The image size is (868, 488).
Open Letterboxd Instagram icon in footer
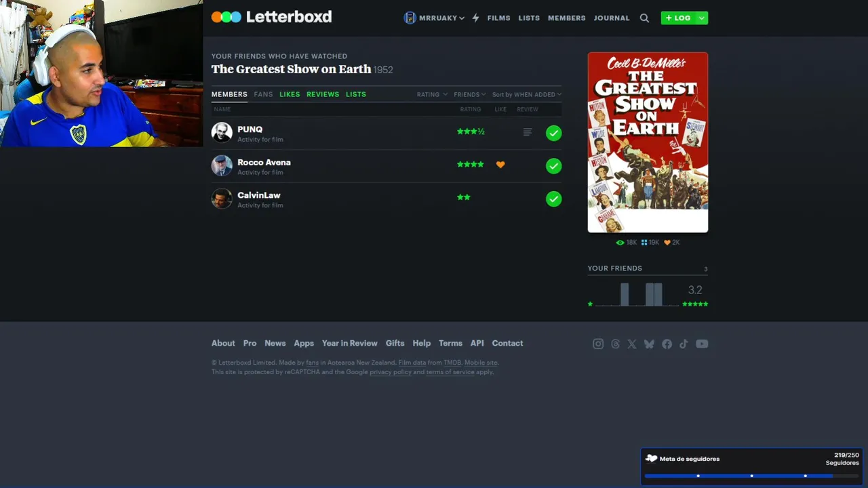[x=598, y=344]
